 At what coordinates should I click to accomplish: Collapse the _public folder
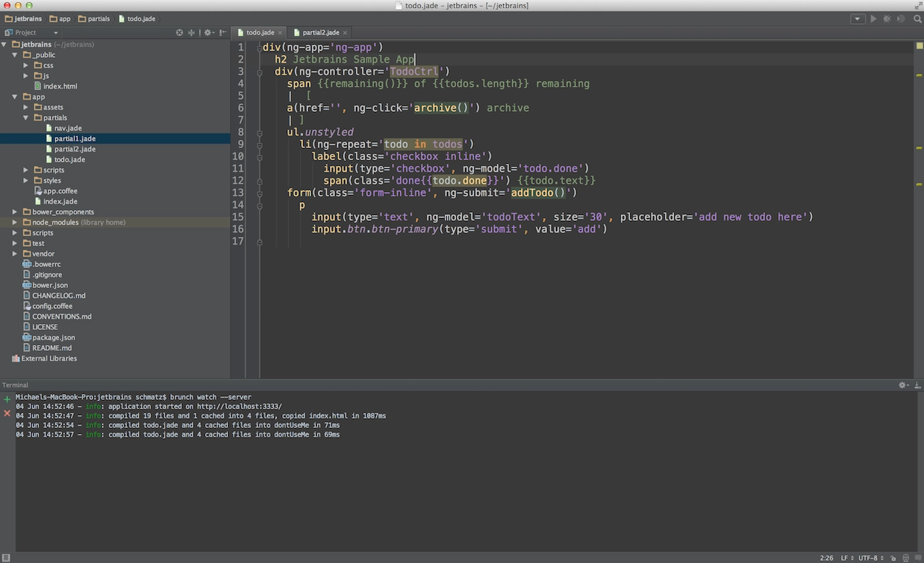(15, 55)
